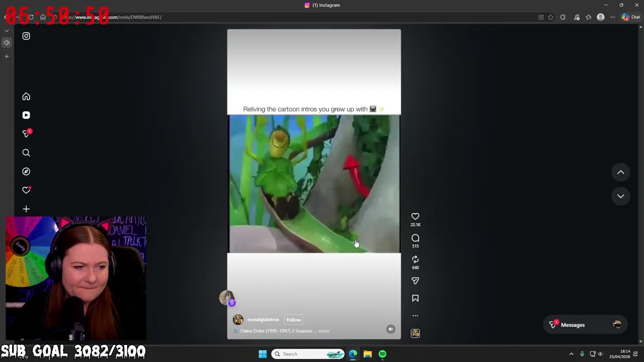Open the 22.1K likes count

(415, 225)
